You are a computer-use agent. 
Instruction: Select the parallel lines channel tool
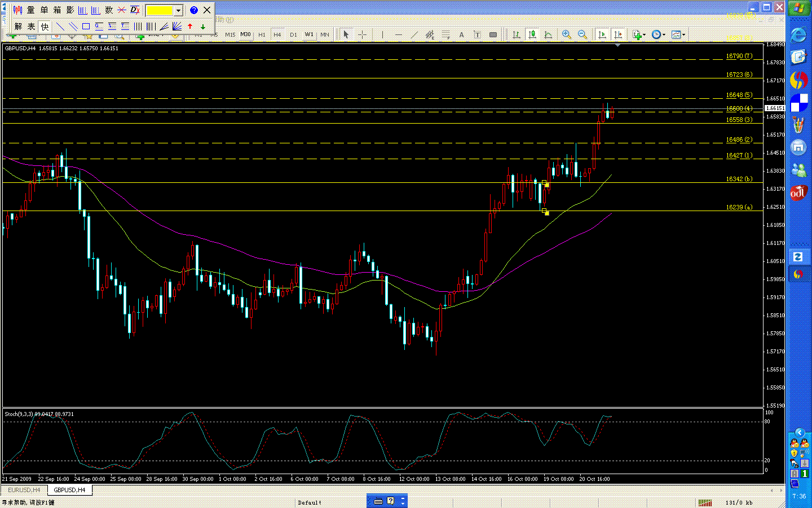[x=73, y=27]
